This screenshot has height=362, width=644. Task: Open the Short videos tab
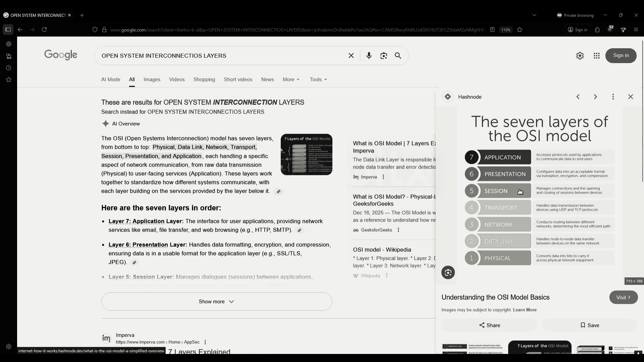pos(238,79)
